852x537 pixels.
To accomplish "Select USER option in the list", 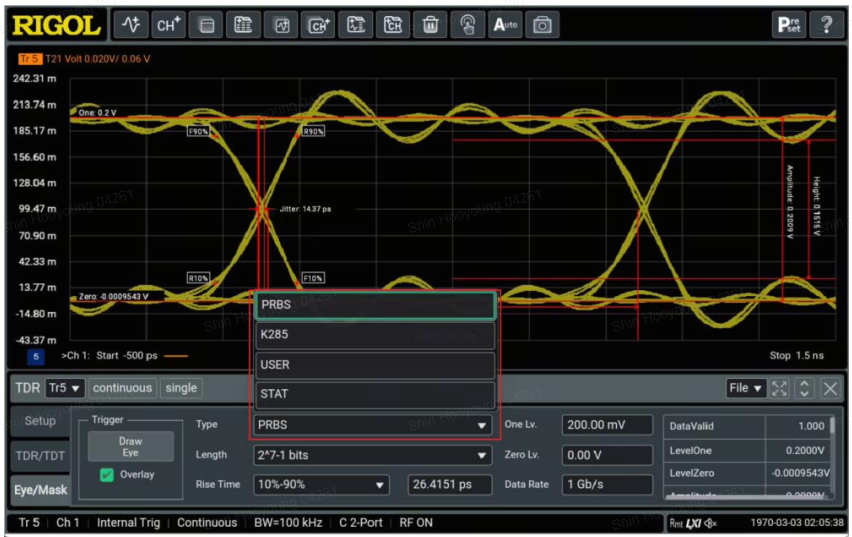I will pyautogui.click(x=375, y=365).
